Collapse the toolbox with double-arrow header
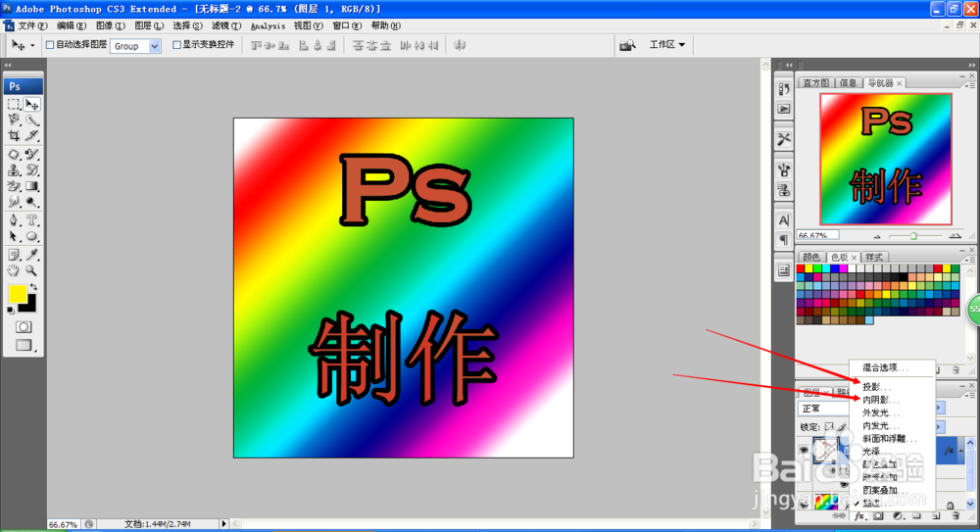This screenshot has height=532, width=980. tap(8, 65)
